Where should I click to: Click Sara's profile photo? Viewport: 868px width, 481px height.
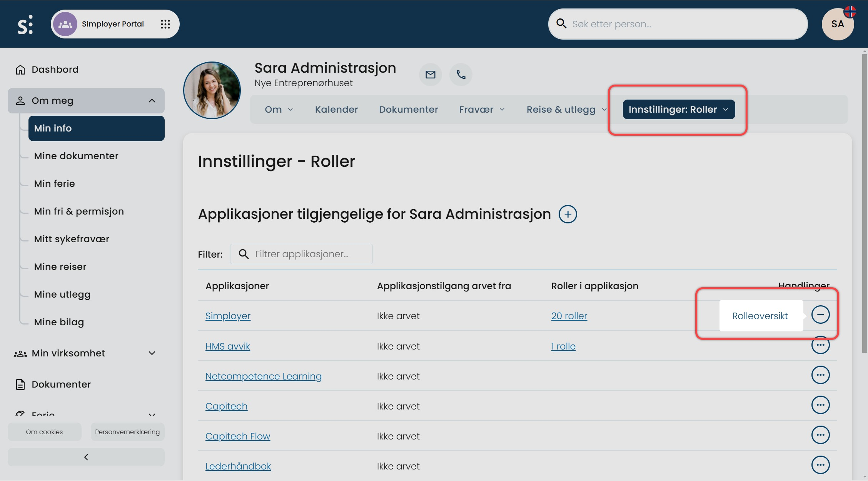pyautogui.click(x=212, y=90)
